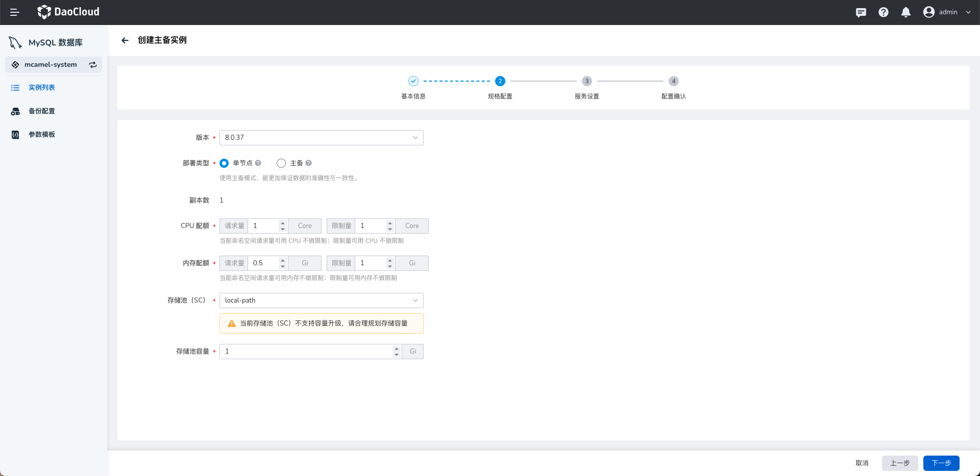Click the 下一步 button
Screen dimensions: 980x476
pyautogui.click(x=941, y=463)
